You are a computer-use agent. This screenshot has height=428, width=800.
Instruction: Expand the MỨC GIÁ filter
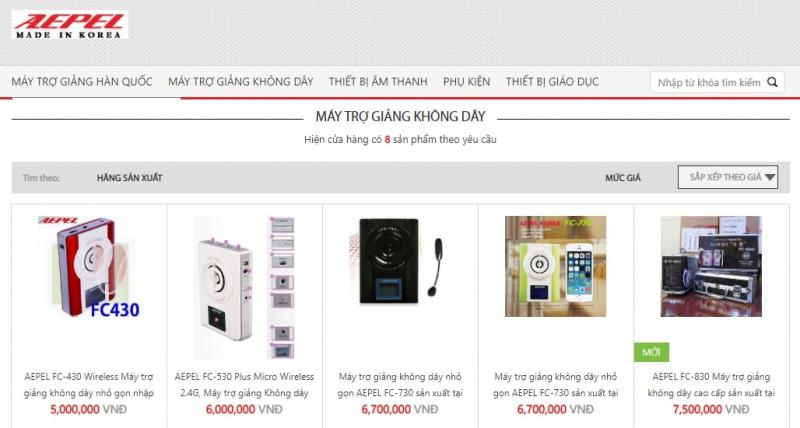pyautogui.click(x=622, y=178)
